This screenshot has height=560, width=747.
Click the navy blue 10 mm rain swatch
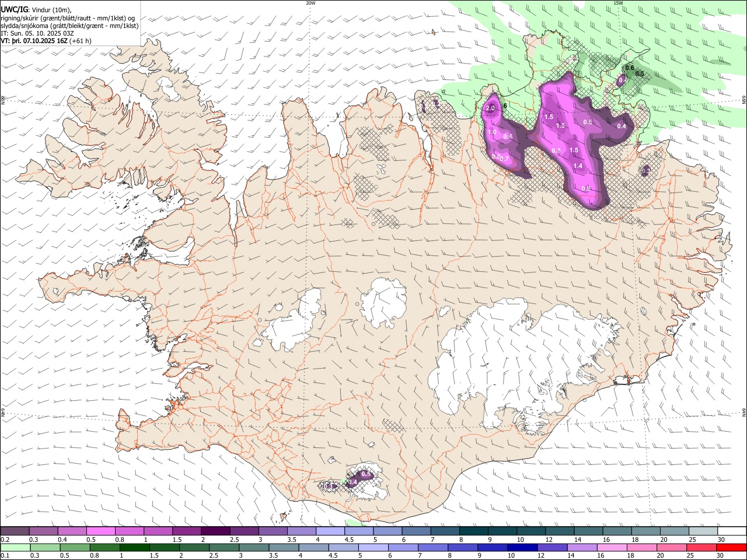click(x=522, y=547)
